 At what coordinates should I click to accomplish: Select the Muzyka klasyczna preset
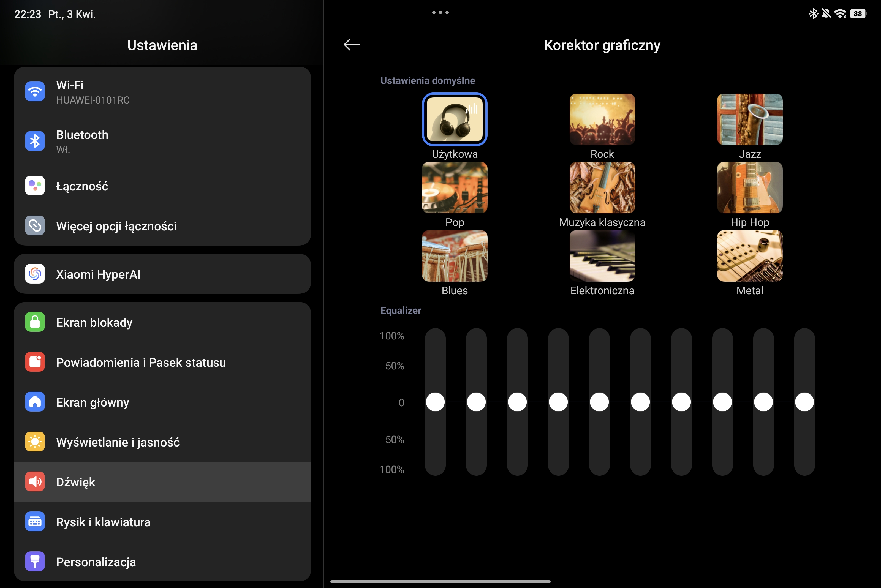[602, 187]
